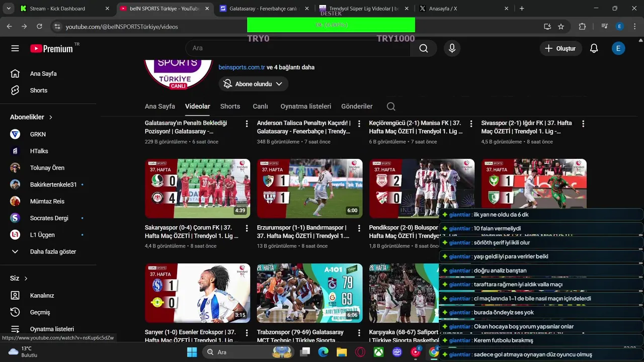Switch to the channel Shorts tab
This screenshot has width=644, height=362.
(230, 106)
